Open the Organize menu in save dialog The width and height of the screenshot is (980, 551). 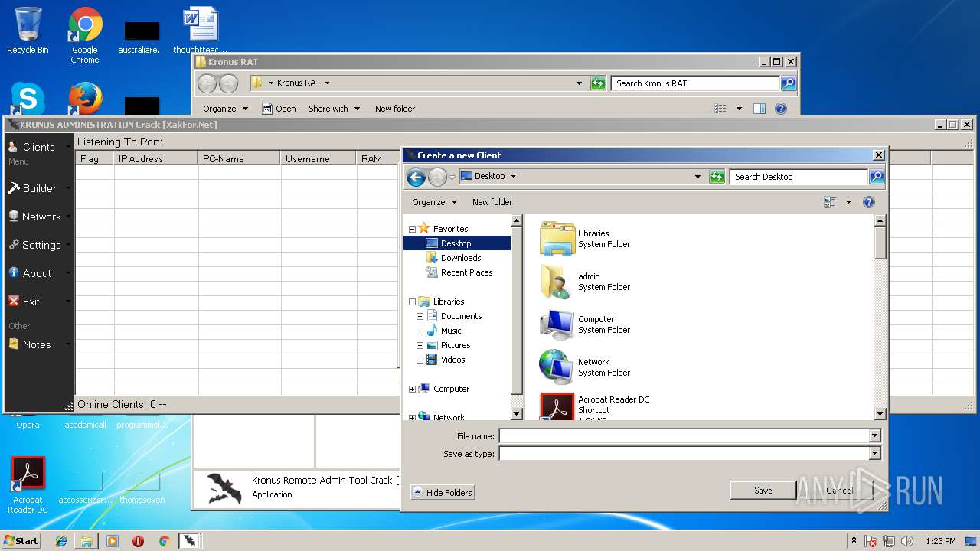[x=434, y=202]
